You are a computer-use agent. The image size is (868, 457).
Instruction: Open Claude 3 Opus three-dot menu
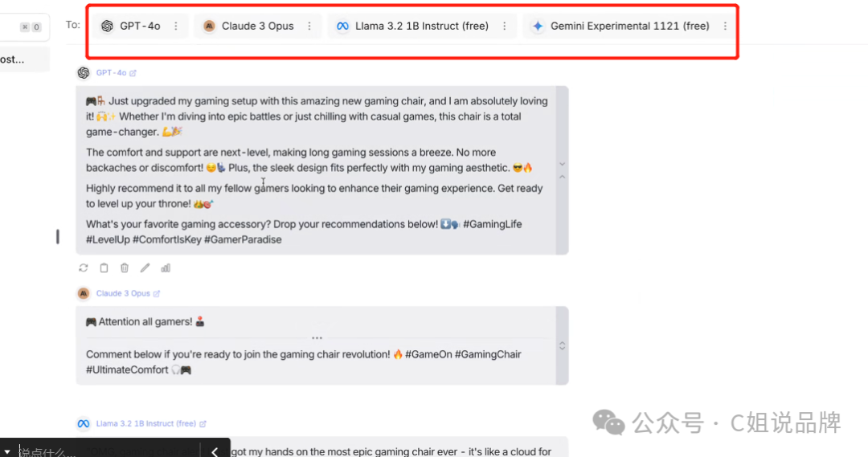(309, 26)
